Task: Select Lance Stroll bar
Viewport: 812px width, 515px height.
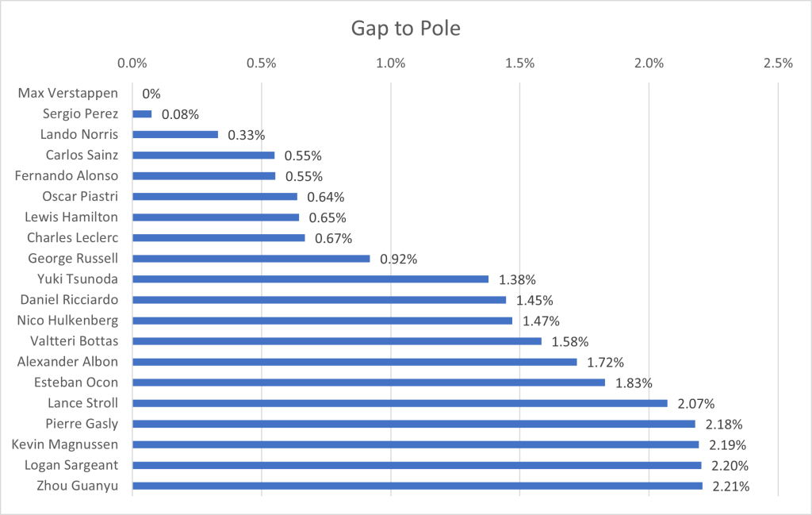Action: 400,403
